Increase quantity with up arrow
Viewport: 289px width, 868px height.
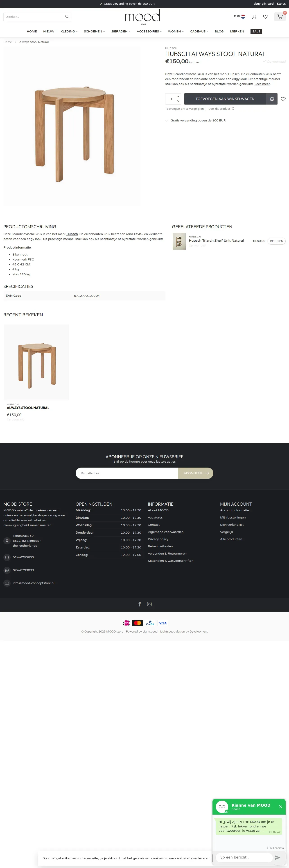(178, 97)
